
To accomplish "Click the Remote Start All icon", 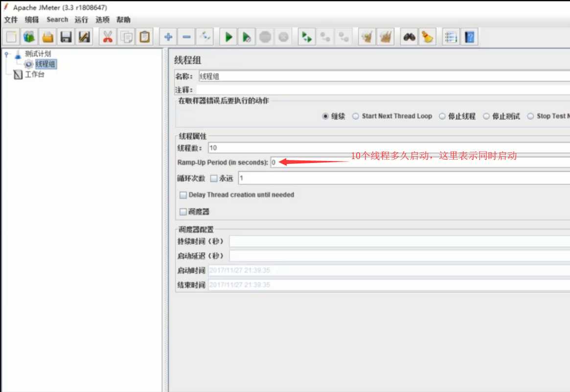I will click(307, 37).
